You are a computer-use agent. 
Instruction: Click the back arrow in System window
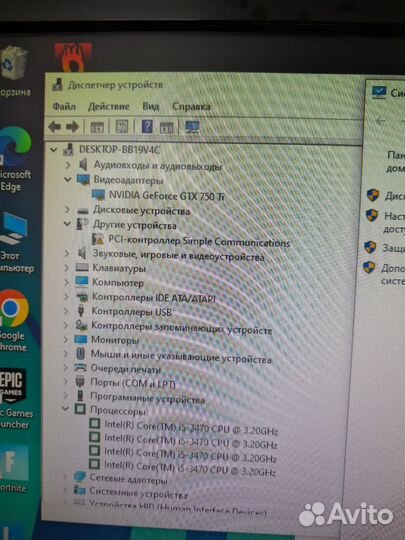click(x=381, y=121)
